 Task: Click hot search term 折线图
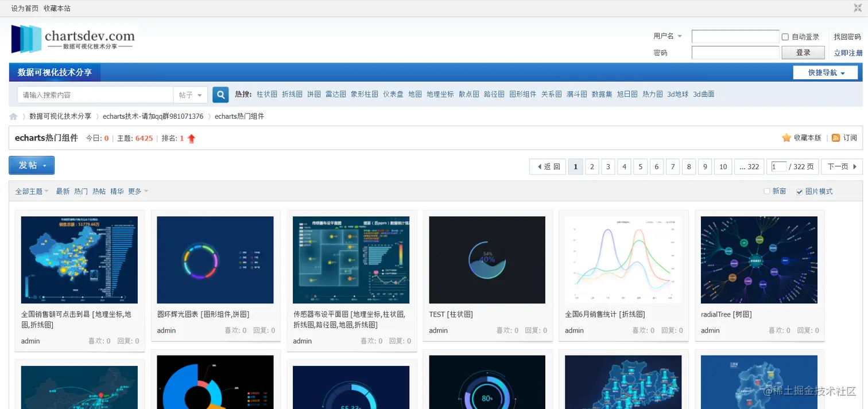[x=292, y=94]
